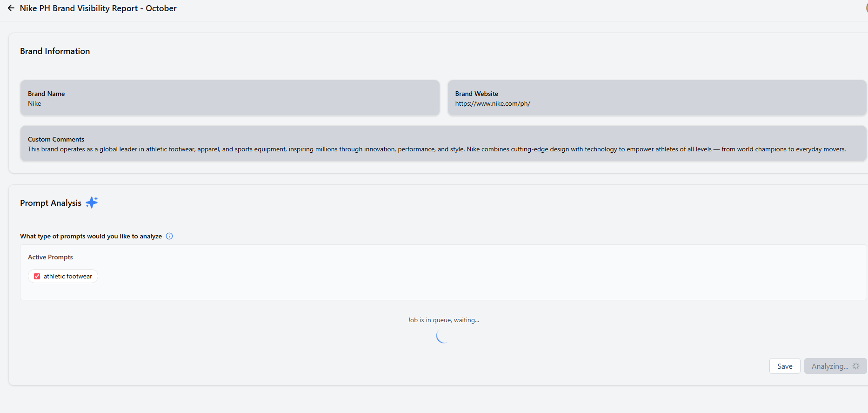Click the user avatar at top-right corner
The height and width of the screenshot is (413, 868).
(x=866, y=8)
